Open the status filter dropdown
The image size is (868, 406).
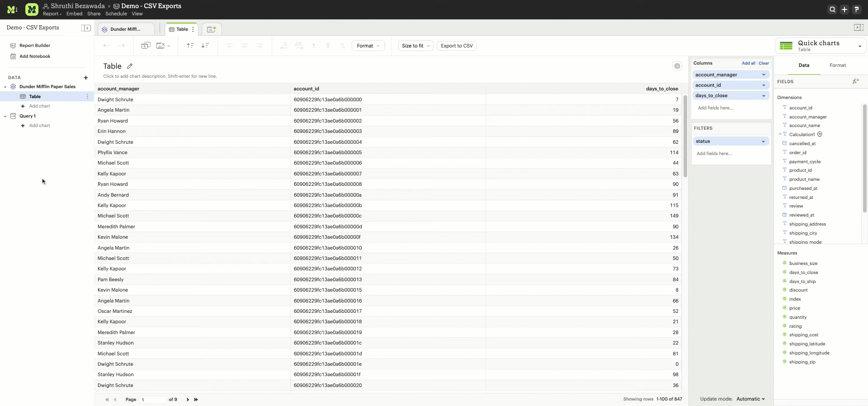point(763,142)
